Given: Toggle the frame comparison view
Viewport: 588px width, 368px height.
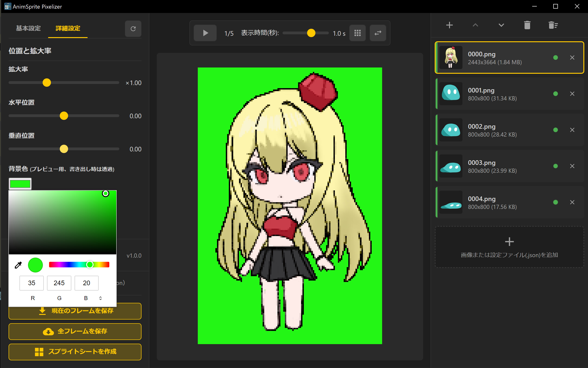Looking at the screenshot, I should pos(378,33).
